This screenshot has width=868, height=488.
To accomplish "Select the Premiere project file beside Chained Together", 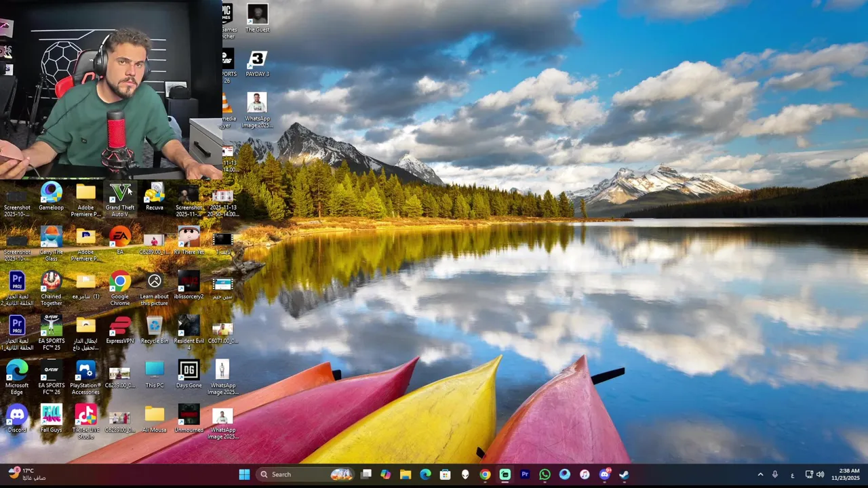I will click(17, 288).
